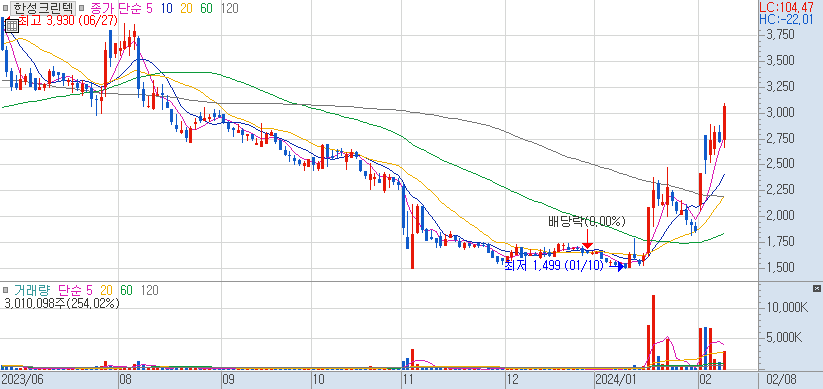This screenshot has width=823, height=389.
Task: Click the 1,750 price axis label
Action: [x=780, y=242]
